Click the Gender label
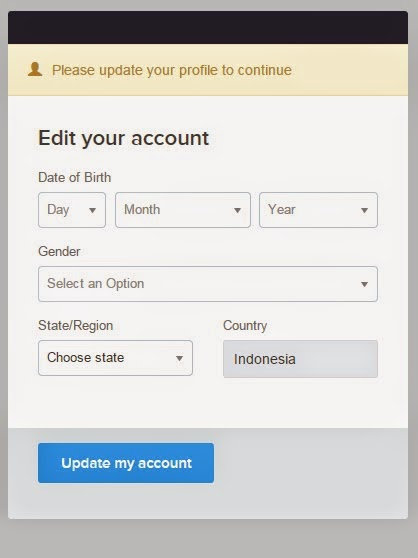This screenshot has width=418, height=558. pyautogui.click(x=59, y=251)
